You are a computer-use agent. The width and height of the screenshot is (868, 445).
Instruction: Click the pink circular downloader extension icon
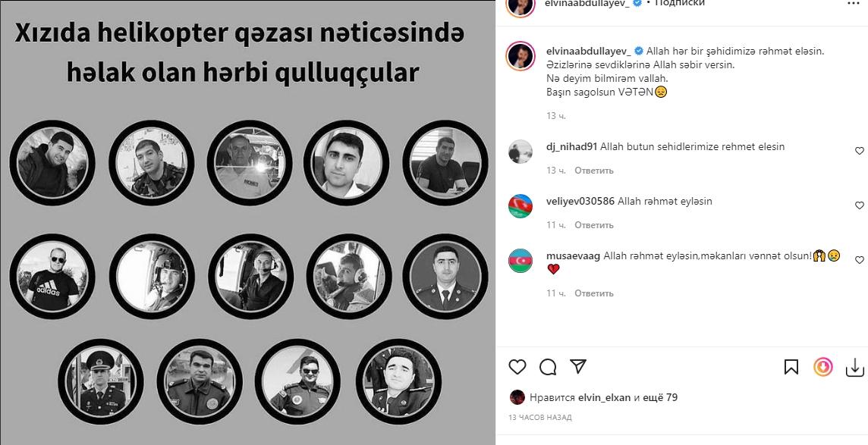pos(822,367)
